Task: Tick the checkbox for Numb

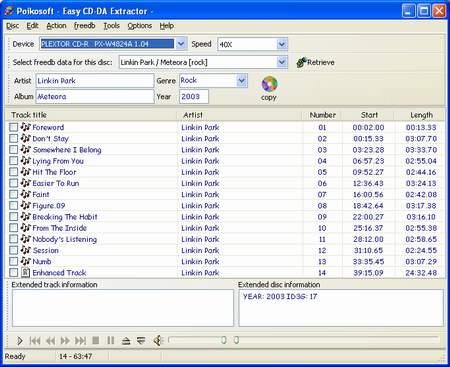Action: tap(13, 261)
